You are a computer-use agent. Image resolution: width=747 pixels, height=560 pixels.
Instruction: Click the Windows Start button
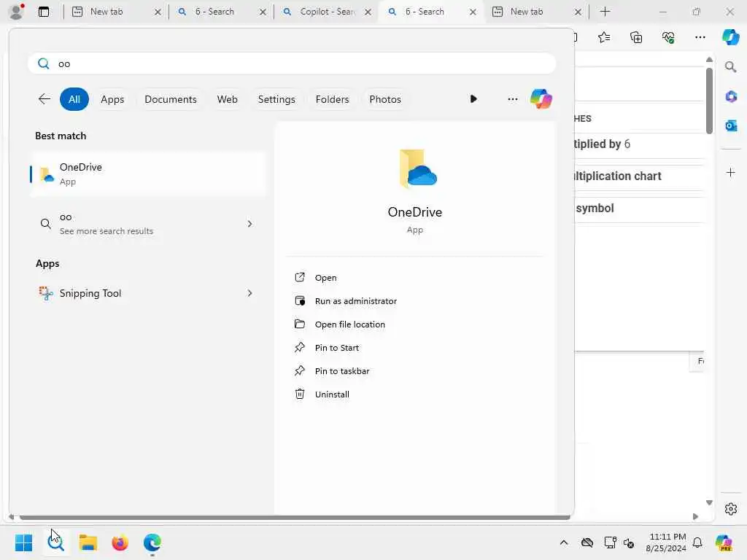23,542
